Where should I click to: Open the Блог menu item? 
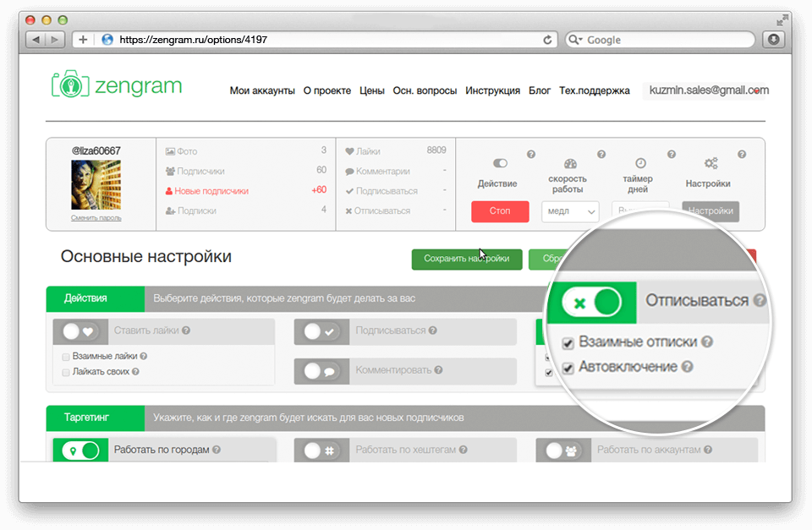click(x=540, y=90)
